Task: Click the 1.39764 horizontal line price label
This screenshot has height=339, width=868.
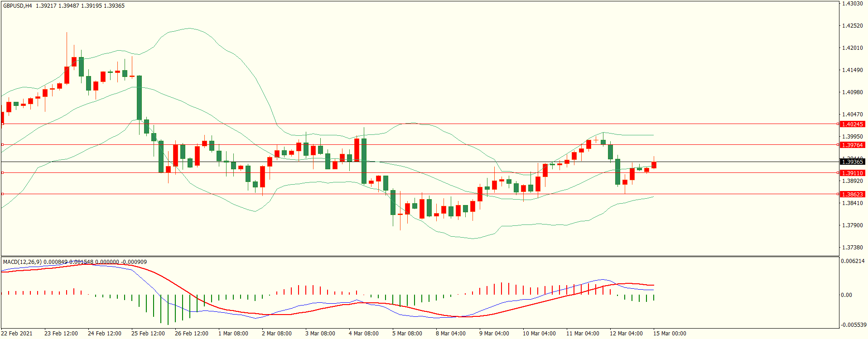Action: pyautogui.click(x=853, y=145)
